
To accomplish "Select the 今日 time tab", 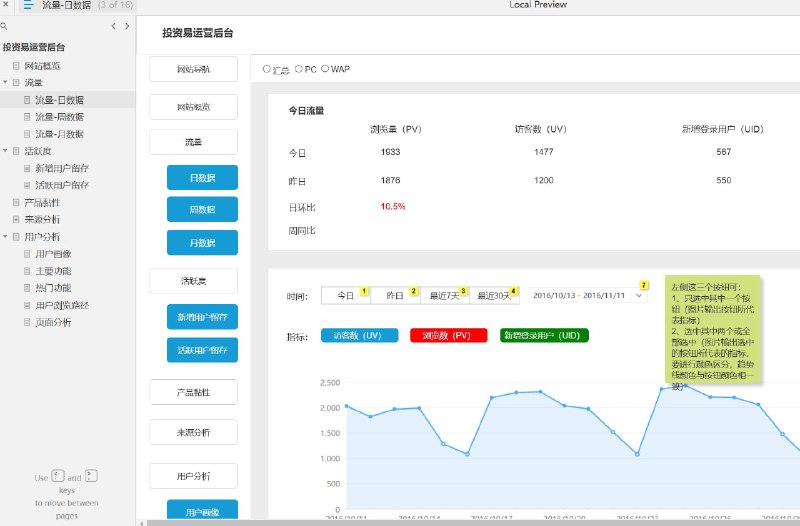I will [x=345, y=295].
